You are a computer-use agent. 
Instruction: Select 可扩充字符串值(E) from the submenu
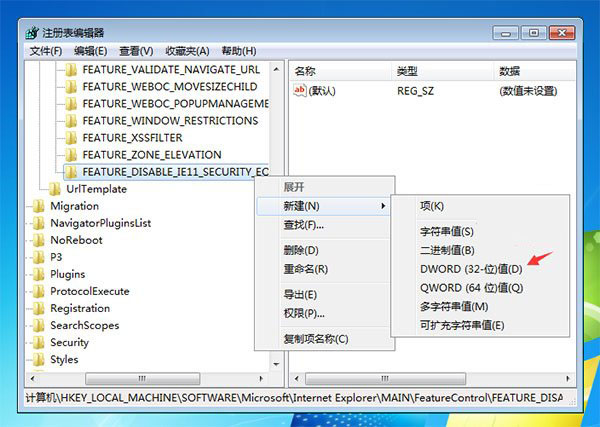click(x=480, y=326)
